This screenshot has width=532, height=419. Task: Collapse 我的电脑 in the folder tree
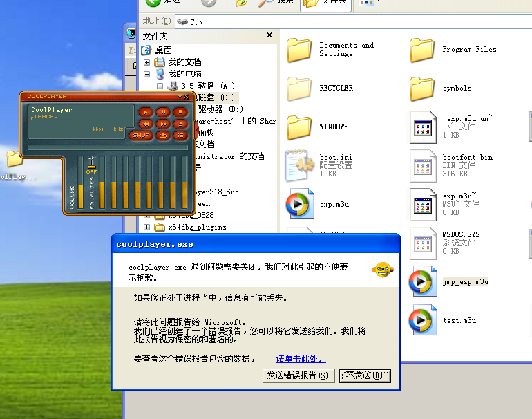(x=146, y=74)
